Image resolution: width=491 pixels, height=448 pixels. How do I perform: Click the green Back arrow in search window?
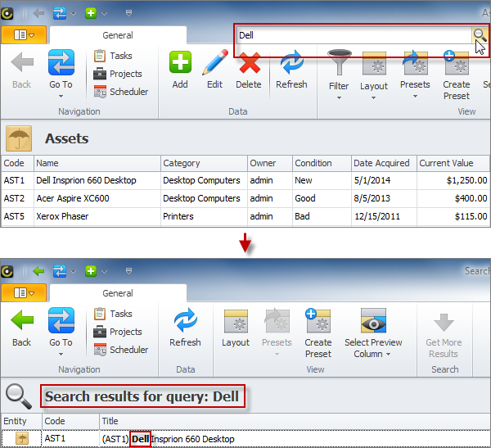pyautogui.click(x=22, y=320)
